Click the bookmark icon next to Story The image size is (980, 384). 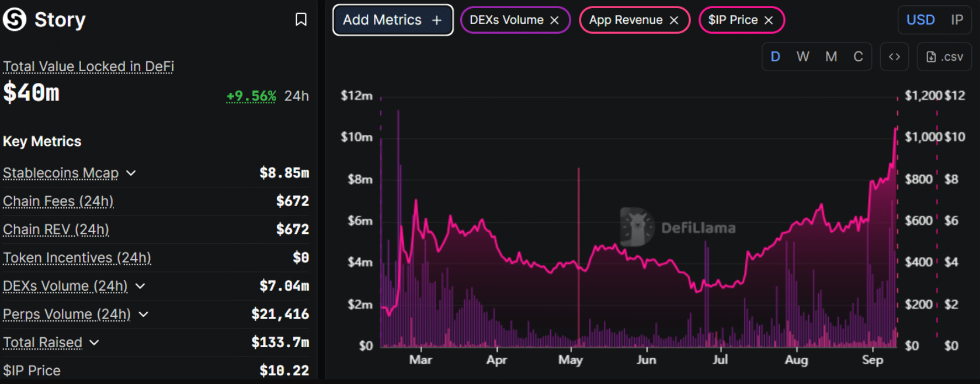point(301,20)
